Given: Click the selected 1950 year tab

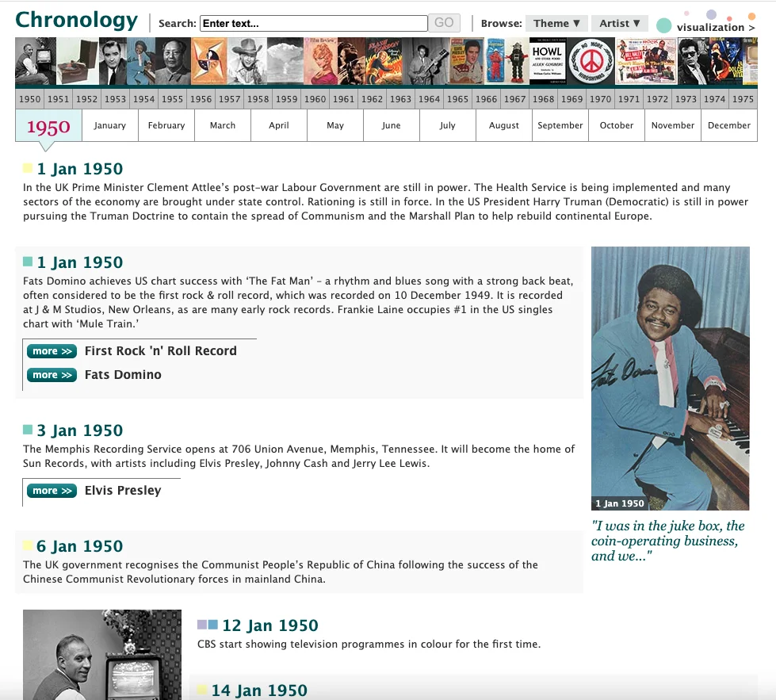Looking at the screenshot, I should click(48, 127).
